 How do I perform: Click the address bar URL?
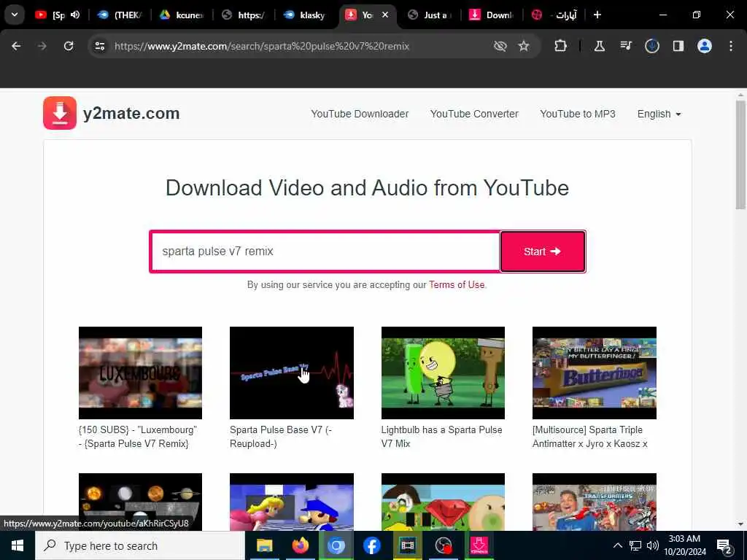(262, 46)
